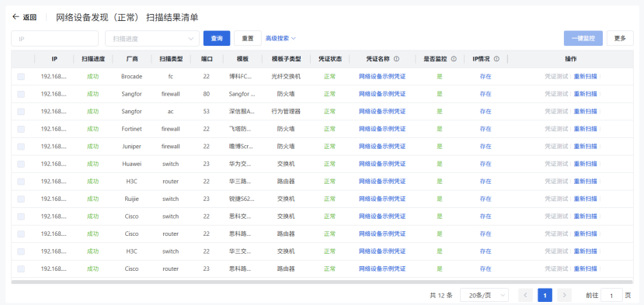Screen dimensions: 644x305
Task: Open 网络设备示例凭证 in Juniper row
Action: pyautogui.click(x=382, y=147)
